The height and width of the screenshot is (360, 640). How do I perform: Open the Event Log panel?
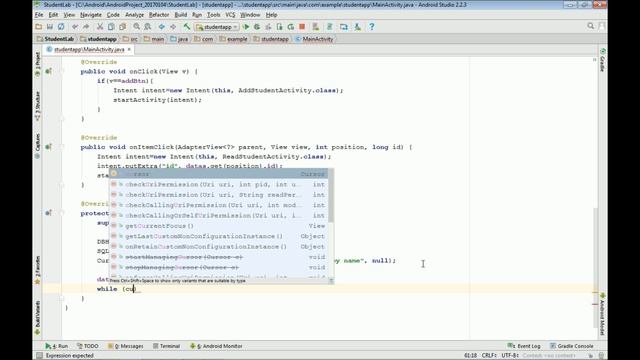[x=524, y=346]
